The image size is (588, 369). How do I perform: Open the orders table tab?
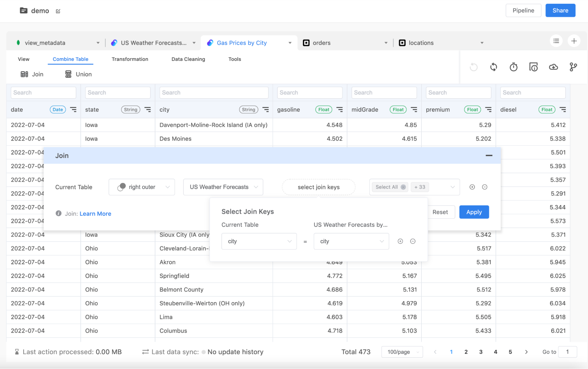pos(322,43)
